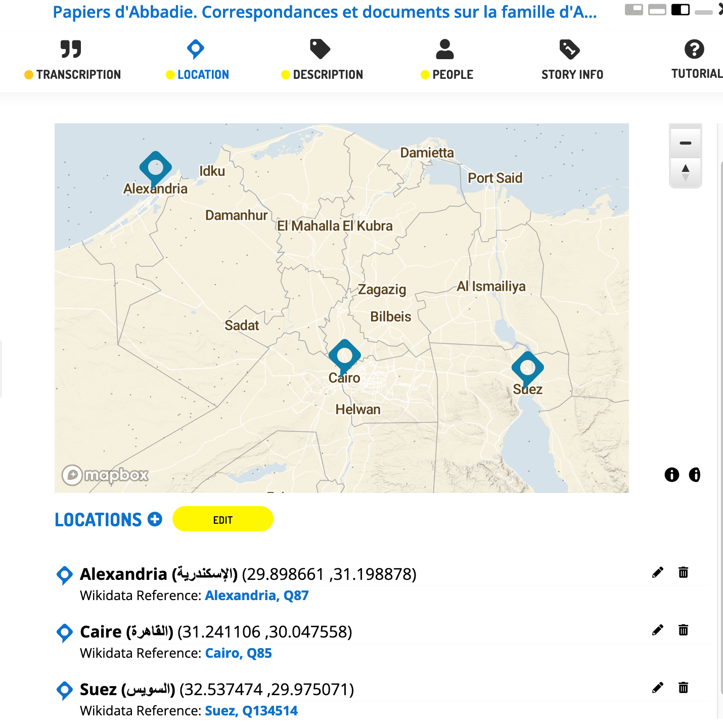723x728 pixels.
Task: Click the Mapbox logo on map
Action: coord(105,475)
